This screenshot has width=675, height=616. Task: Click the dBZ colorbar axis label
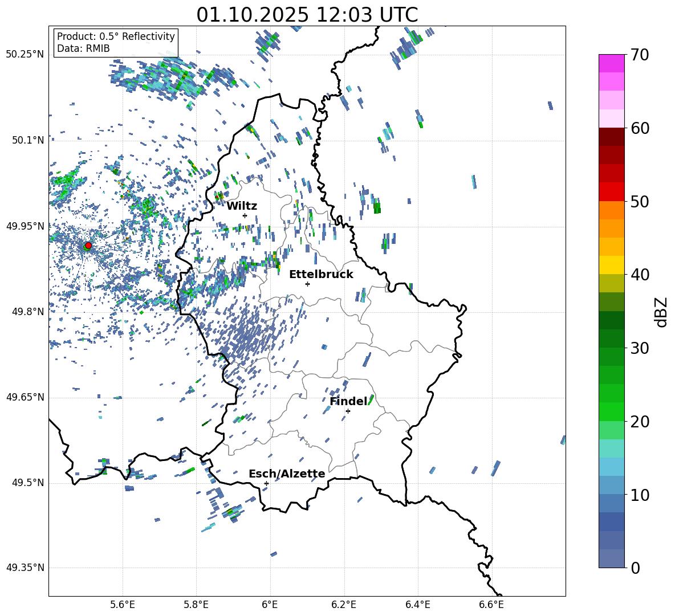click(661, 312)
